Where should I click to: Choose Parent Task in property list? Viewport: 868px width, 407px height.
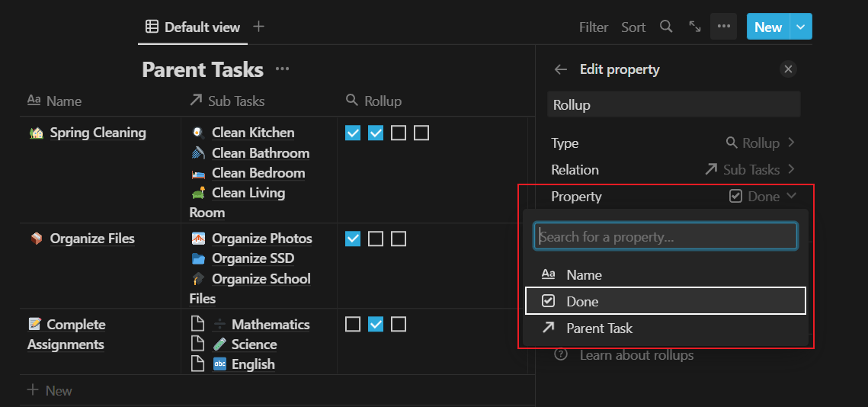(x=665, y=328)
